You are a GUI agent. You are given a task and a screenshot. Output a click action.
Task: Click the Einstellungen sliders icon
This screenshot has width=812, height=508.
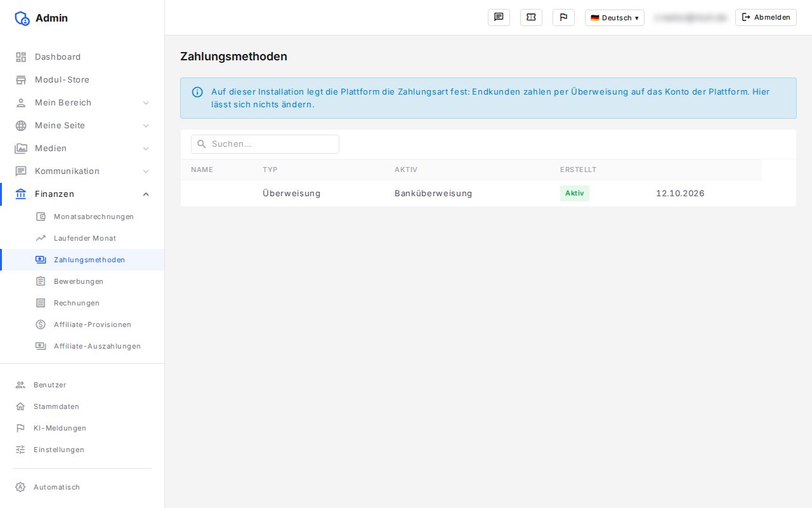[x=20, y=450]
